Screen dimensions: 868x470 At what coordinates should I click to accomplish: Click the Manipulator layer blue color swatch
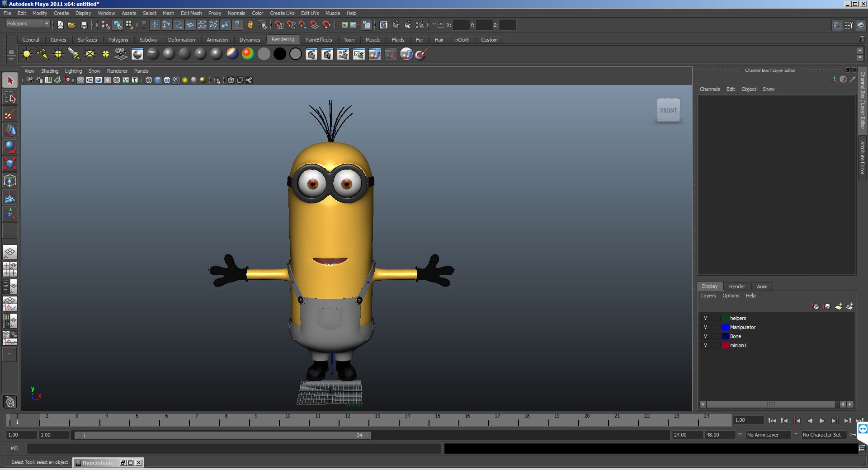pos(726,327)
